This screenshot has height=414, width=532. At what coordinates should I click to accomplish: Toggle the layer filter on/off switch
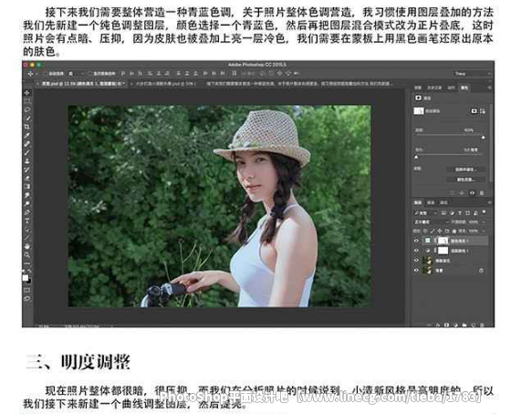point(484,212)
